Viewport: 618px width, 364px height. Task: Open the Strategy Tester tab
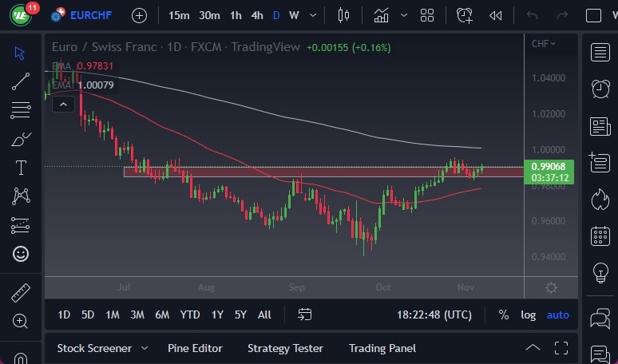click(285, 348)
